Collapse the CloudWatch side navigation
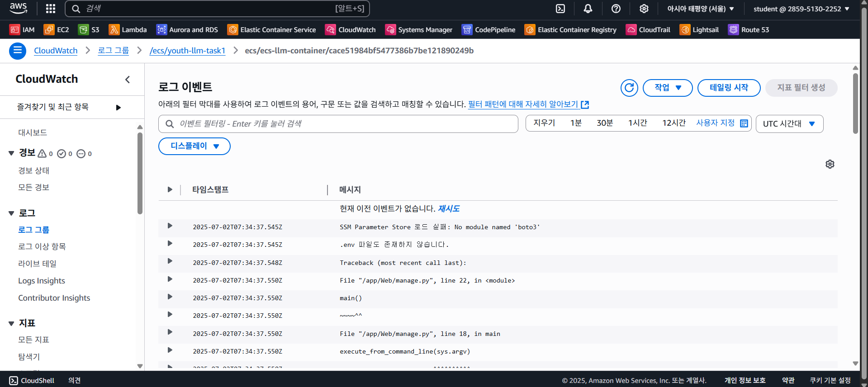Image resolution: width=868 pixels, height=387 pixels. (x=128, y=80)
